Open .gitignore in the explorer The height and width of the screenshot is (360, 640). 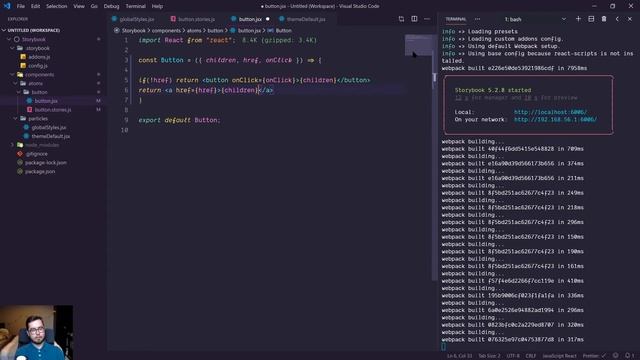pos(36,154)
